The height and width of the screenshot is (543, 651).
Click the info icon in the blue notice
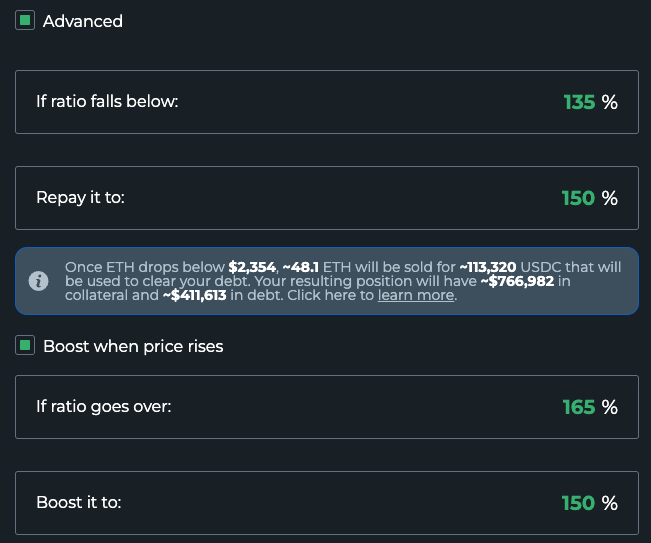click(39, 281)
